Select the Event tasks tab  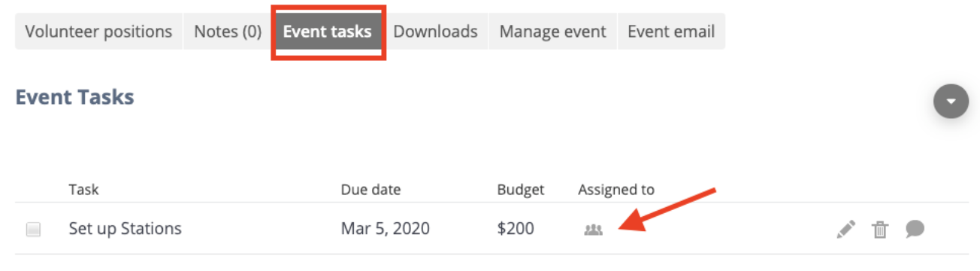pyautogui.click(x=328, y=32)
